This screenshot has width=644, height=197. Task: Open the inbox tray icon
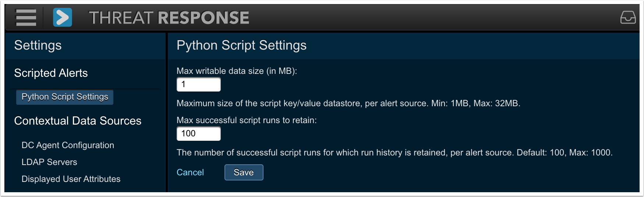click(x=628, y=17)
